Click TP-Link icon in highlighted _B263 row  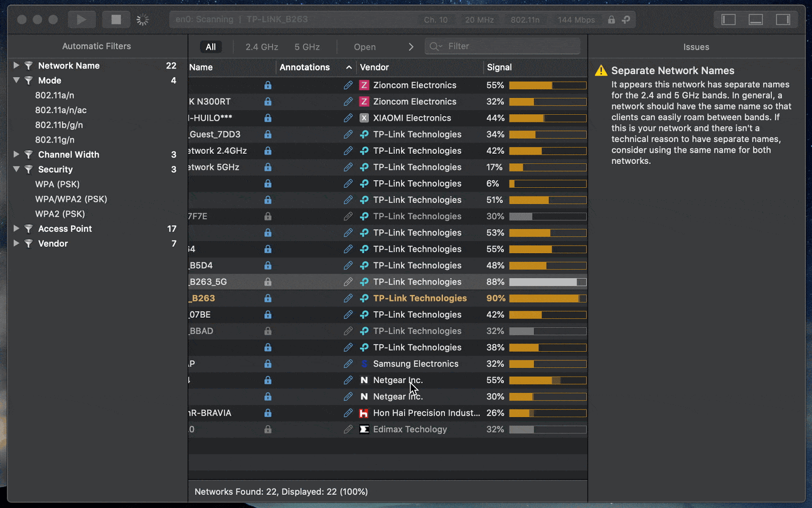364,298
